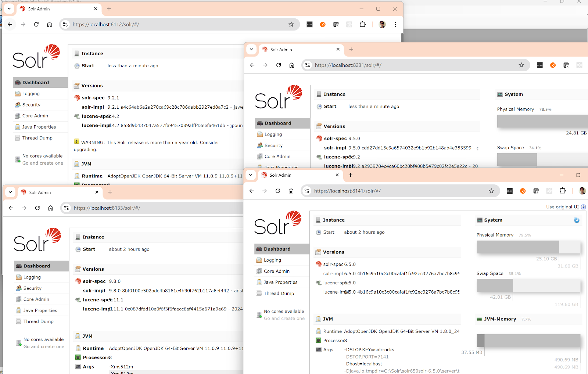Image resolution: width=588 pixels, height=374 pixels.
Task: Open Core Admin in the 8141 Solr window
Action: [x=282, y=271]
